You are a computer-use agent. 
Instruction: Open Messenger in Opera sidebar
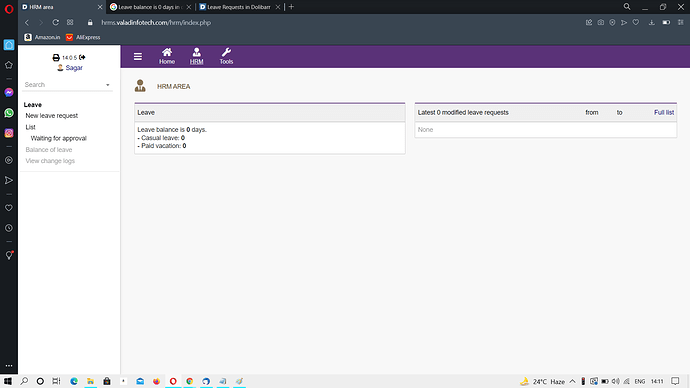tap(9, 92)
